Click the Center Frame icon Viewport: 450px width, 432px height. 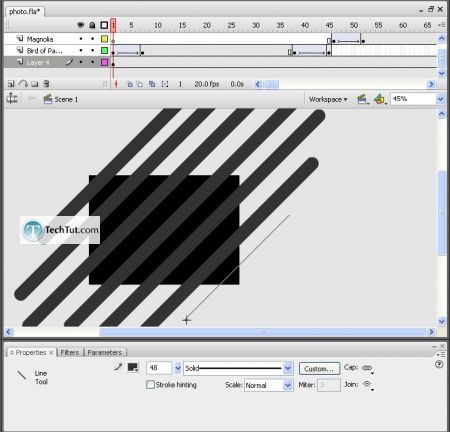[116, 84]
